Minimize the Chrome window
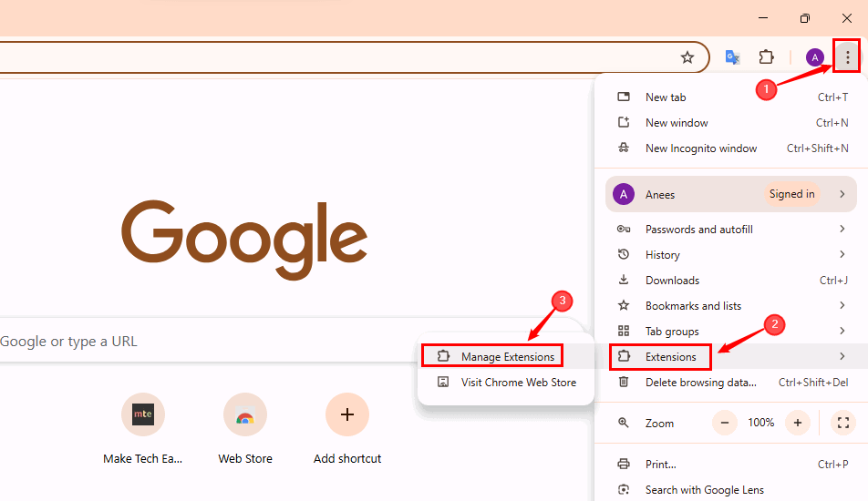The image size is (868, 501). click(763, 18)
